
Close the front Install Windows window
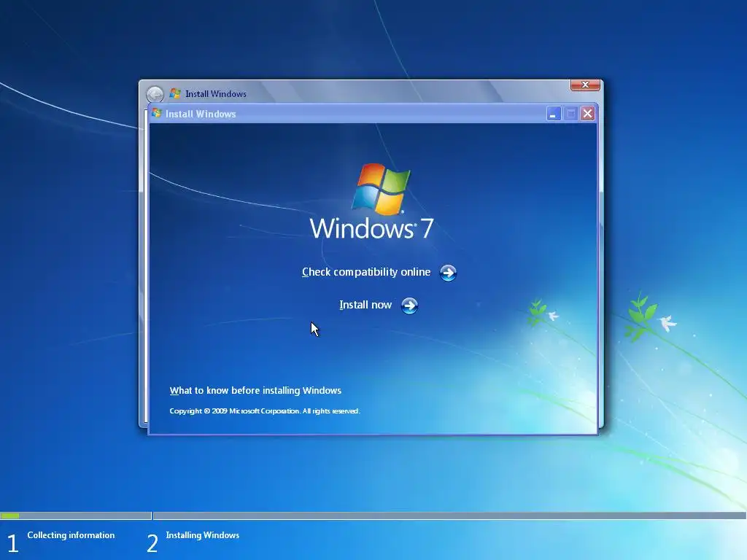(588, 114)
